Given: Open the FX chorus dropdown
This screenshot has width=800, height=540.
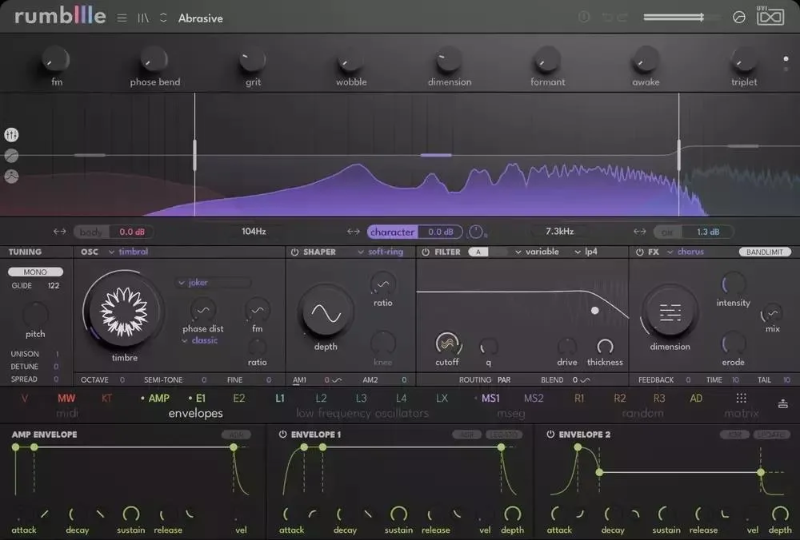Looking at the screenshot, I should (686, 252).
